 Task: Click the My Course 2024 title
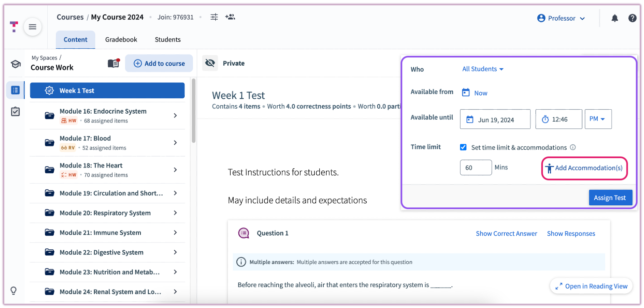pyautogui.click(x=117, y=17)
